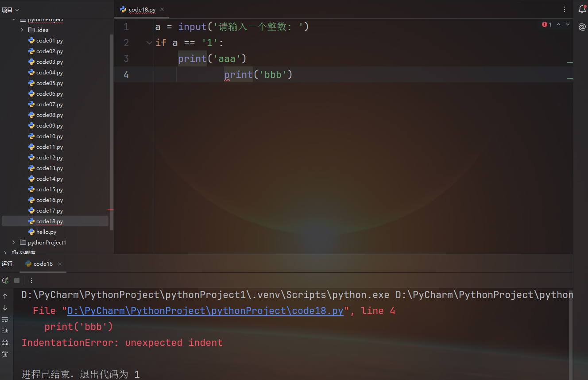Select the .idea folder row
This screenshot has height=380, width=588.
click(x=55, y=30)
